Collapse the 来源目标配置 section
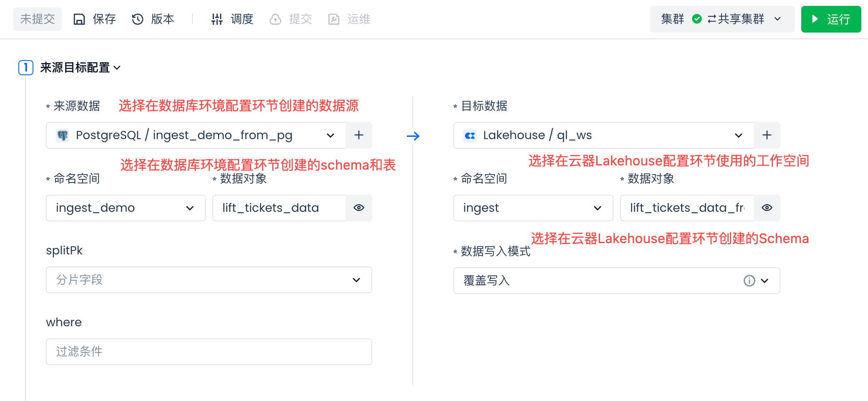The image size is (868, 401). coord(117,68)
